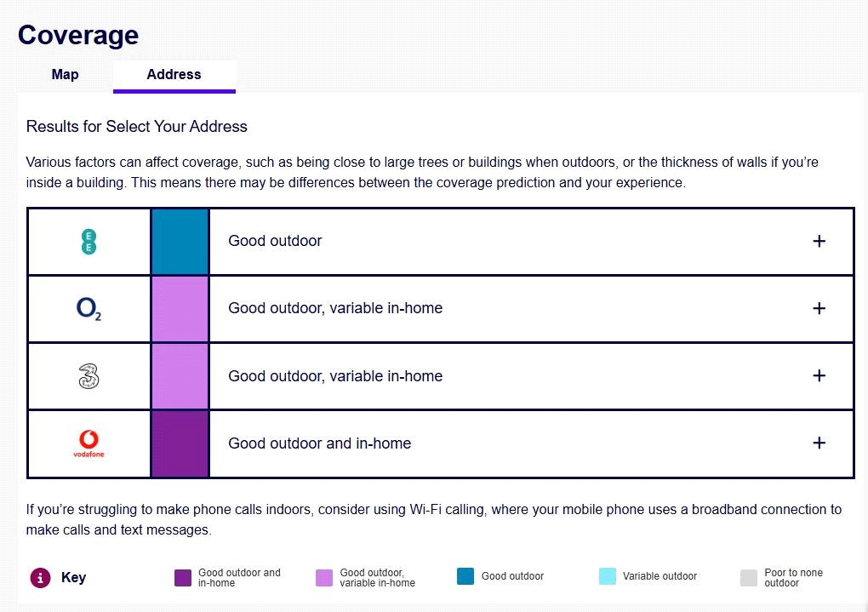Image resolution: width=868 pixels, height=612 pixels.
Task: Click the EE network logo
Action: point(89,242)
